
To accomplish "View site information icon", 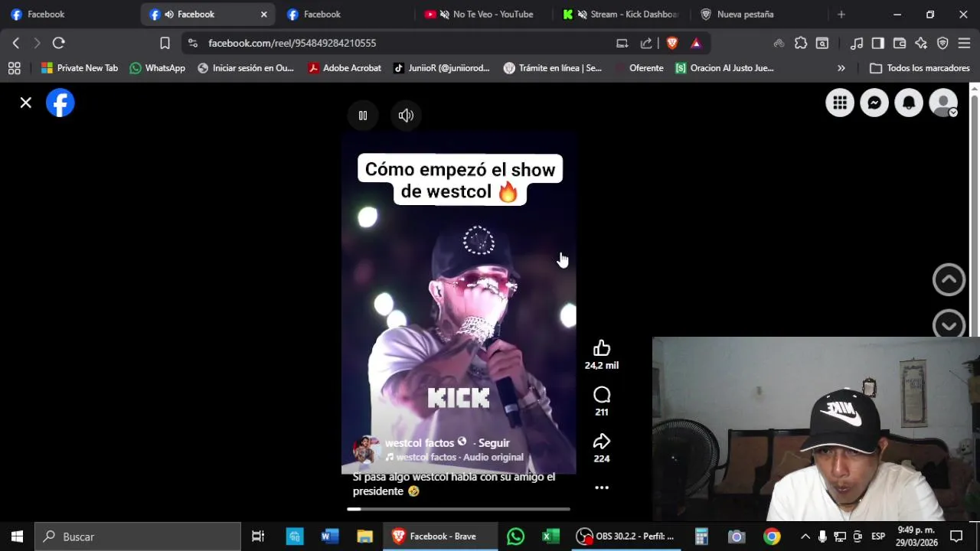I will (x=192, y=44).
